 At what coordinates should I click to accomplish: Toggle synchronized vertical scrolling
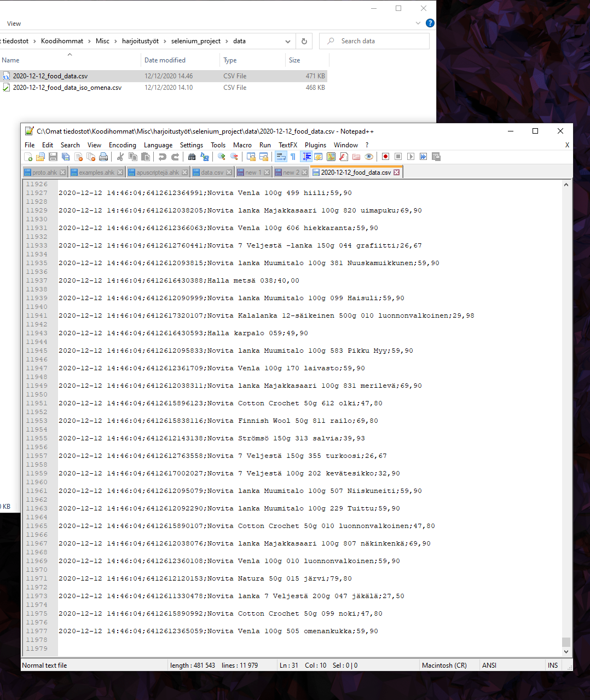tap(252, 157)
